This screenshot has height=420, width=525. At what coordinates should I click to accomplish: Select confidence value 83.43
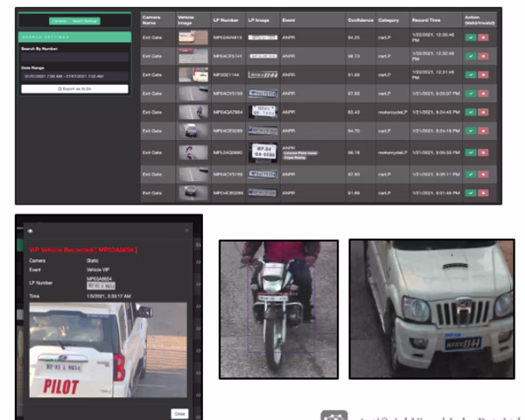[353, 112]
